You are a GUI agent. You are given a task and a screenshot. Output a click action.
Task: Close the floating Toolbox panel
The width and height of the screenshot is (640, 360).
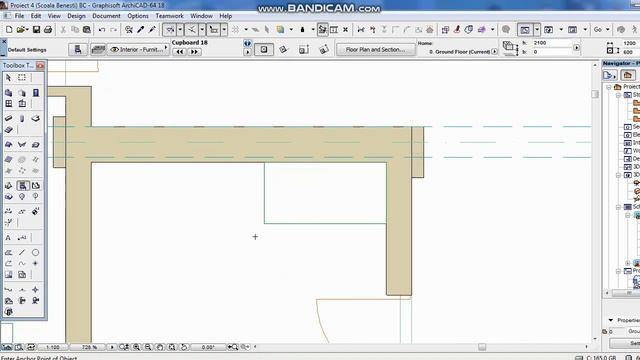pos(40,65)
